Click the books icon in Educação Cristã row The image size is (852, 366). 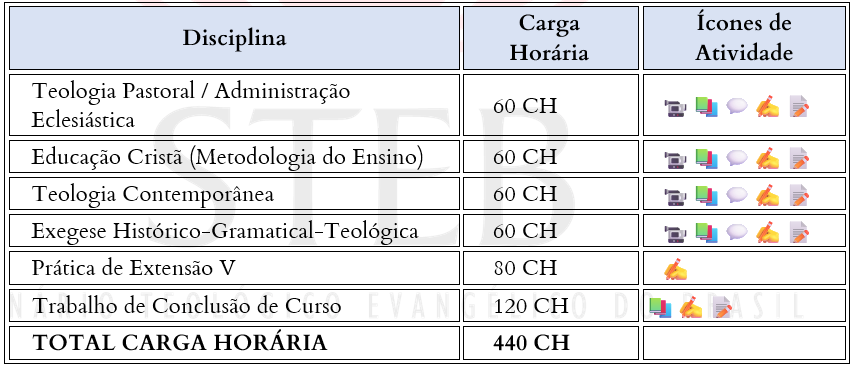tap(706, 158)
